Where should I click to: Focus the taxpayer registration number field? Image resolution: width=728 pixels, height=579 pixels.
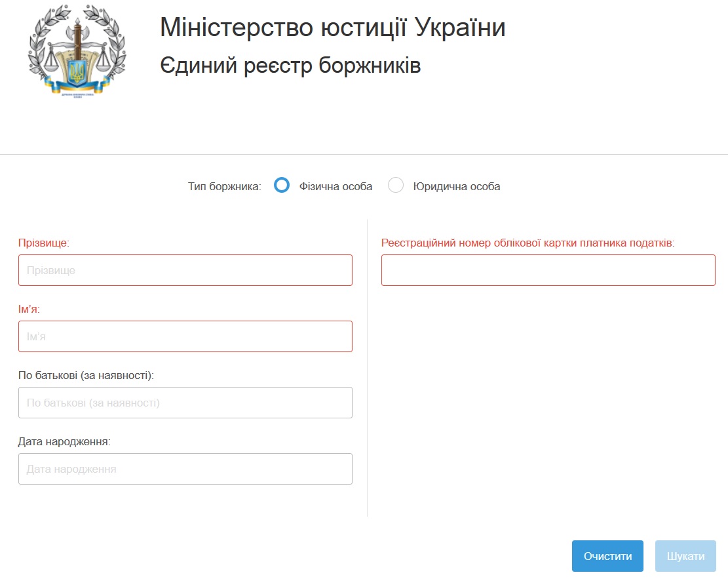(548, 270)
